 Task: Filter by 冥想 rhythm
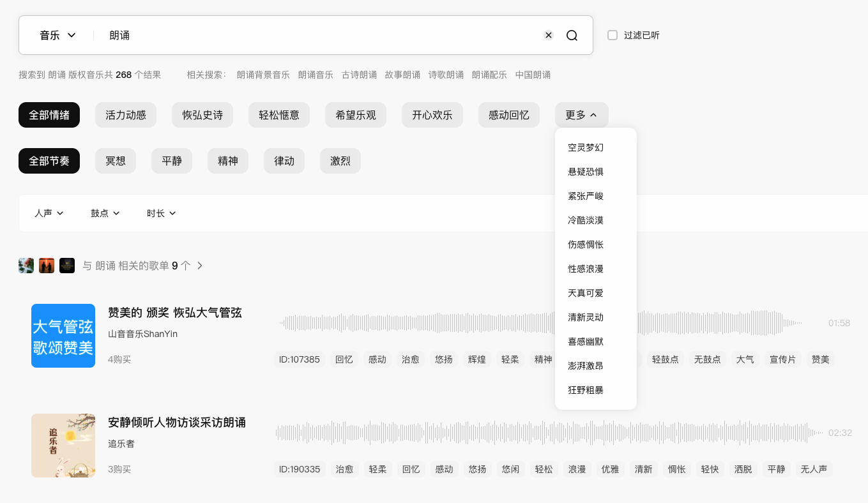(x=116, y=161)
